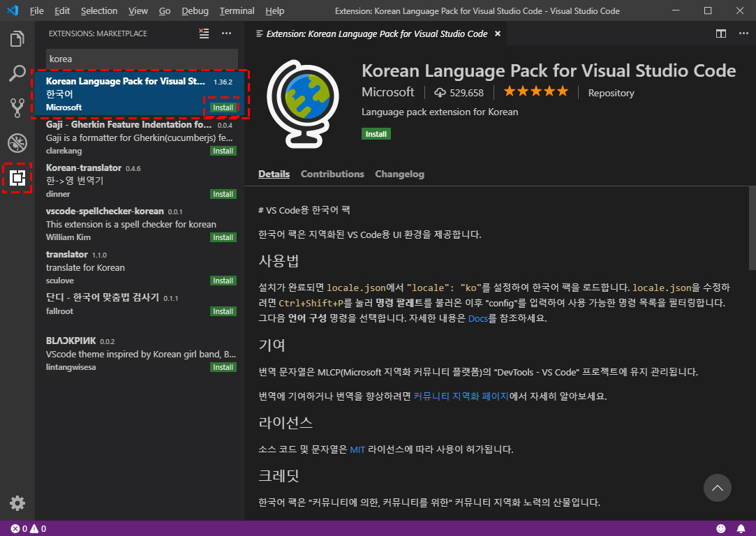Open the Manage settings gear

(17, 502)
